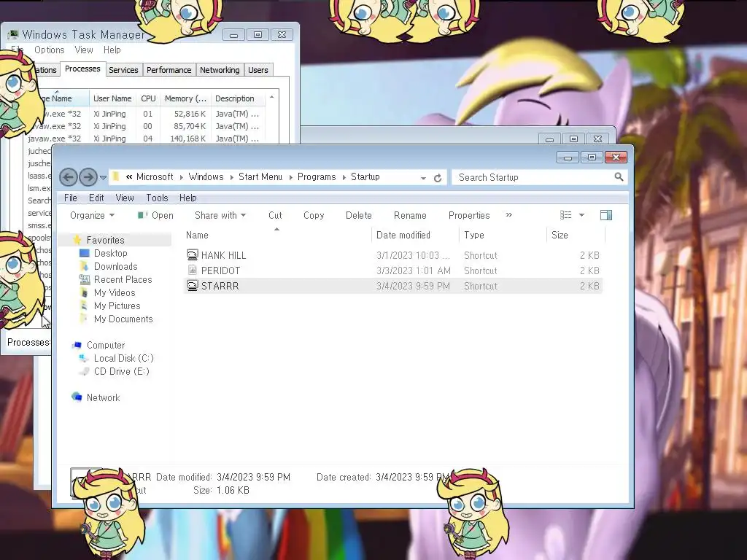Open Explorer's Edit menu
747x560 pixels.
pos(96,198)
